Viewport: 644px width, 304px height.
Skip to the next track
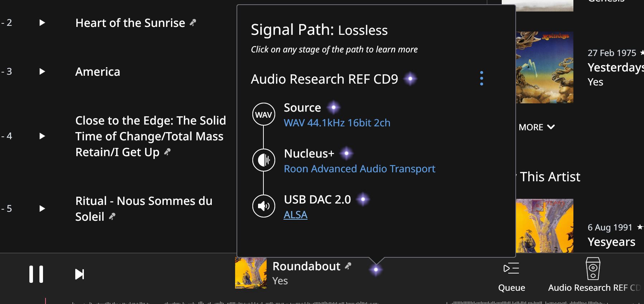80,275
